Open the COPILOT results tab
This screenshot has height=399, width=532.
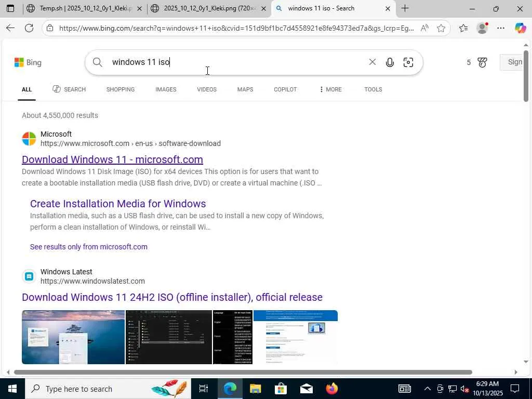(x=285, y=89)
